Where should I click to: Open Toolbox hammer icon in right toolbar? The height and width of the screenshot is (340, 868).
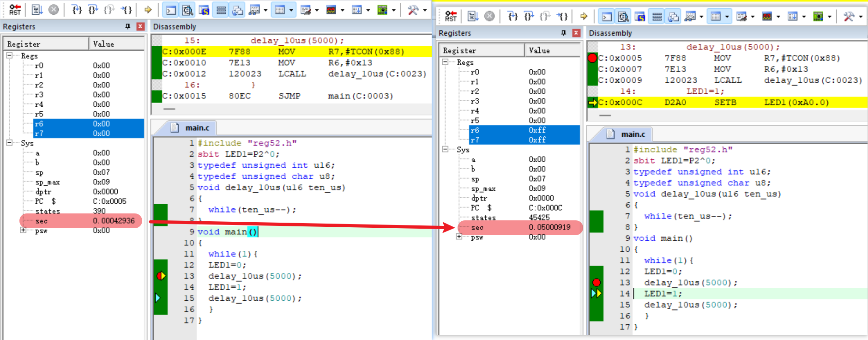click(849, 17)
